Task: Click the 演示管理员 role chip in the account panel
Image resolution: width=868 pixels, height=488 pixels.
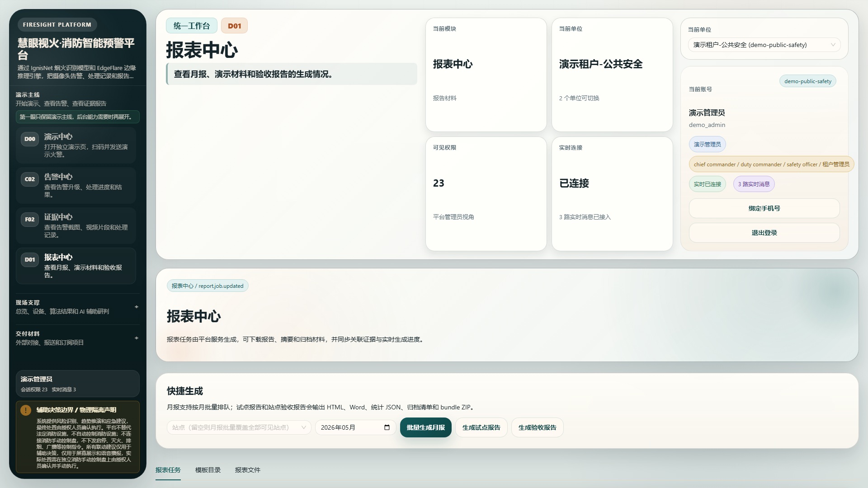Action: 708,145
